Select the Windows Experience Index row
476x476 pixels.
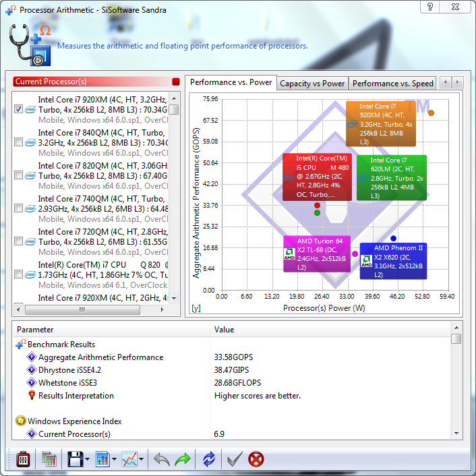point(232,421)
